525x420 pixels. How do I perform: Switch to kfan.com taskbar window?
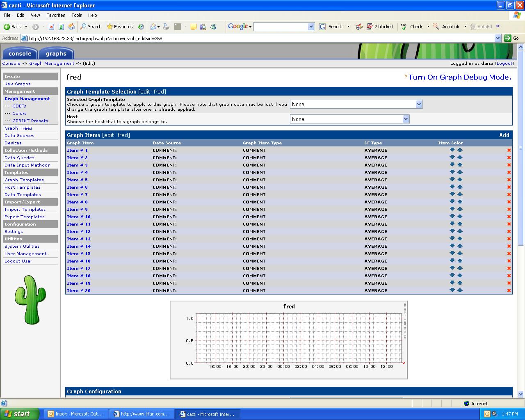click(x=142, y=414)
